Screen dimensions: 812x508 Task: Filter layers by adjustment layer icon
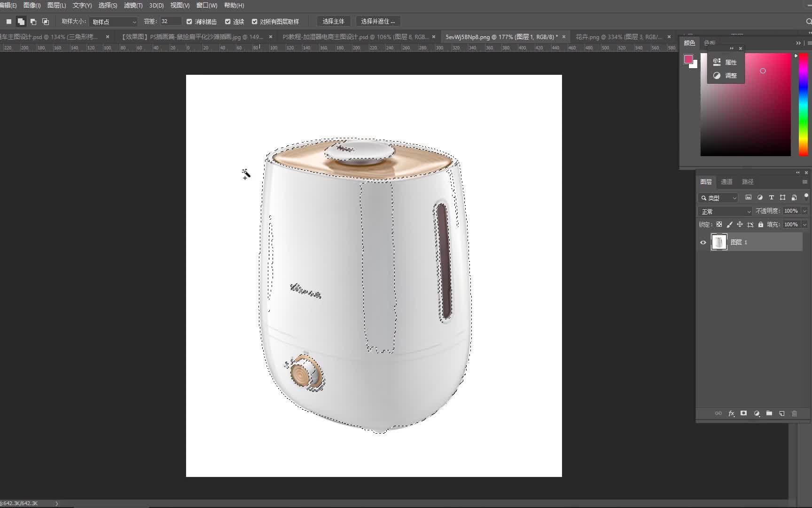pos(760,198)
